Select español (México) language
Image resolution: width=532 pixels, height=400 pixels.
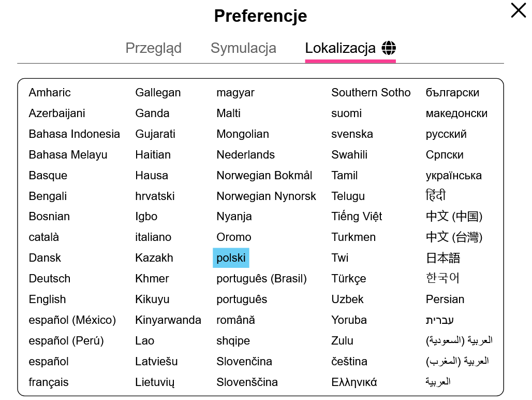(72, 320)
